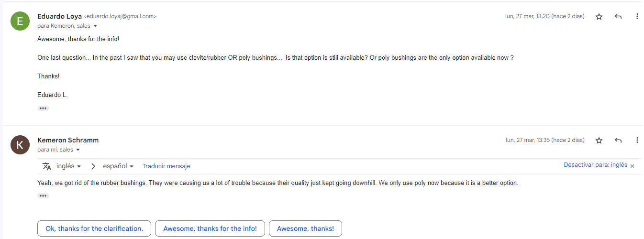Open more options for Kemeron's message
The image size is (644, 239).
(x=637, y=141)
